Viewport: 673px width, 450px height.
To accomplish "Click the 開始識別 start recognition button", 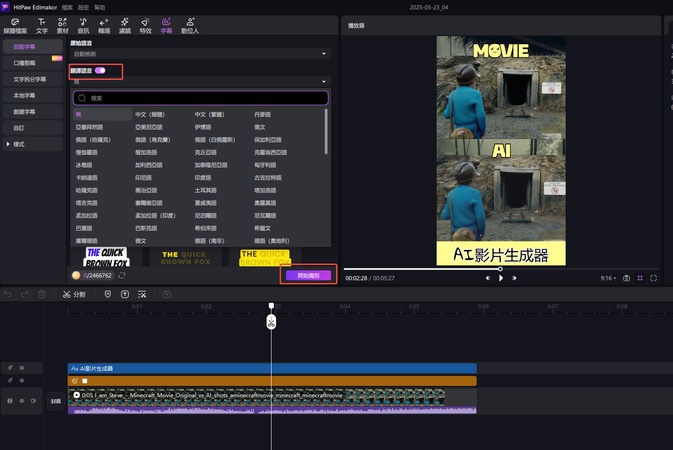I will 307,275.
